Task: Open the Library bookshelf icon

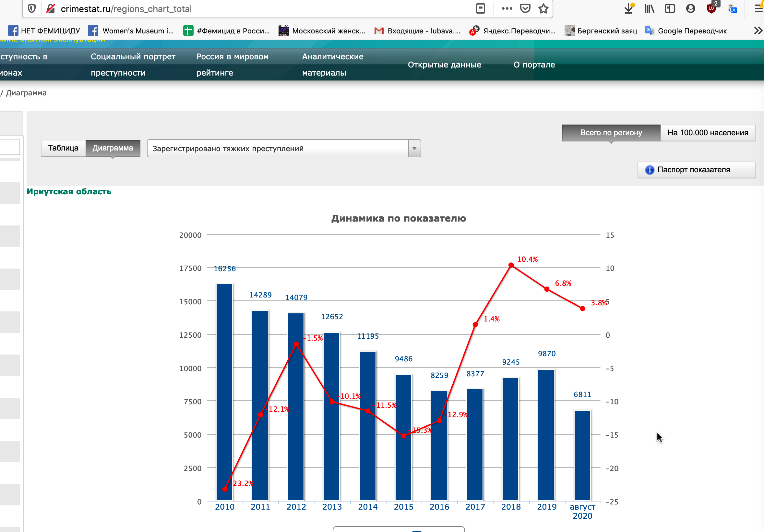Action: (649, 9)
